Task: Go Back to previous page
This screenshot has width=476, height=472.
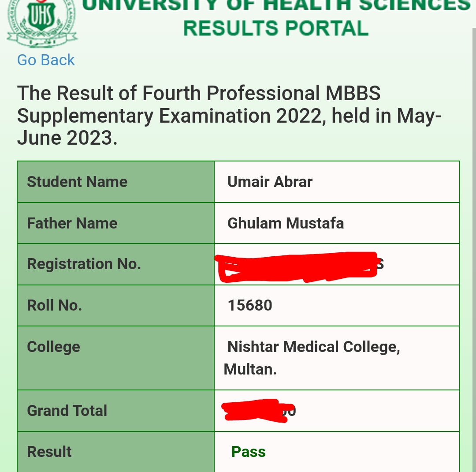Action: 46,60
